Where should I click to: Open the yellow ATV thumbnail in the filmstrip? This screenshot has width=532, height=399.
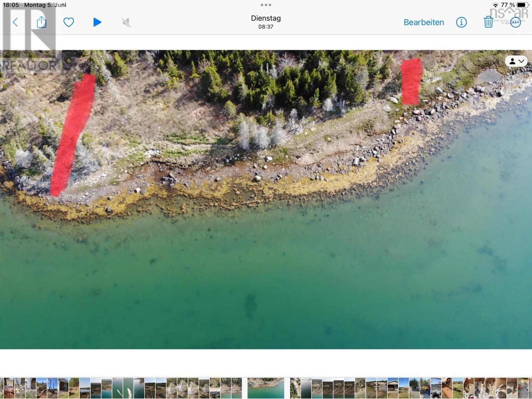[x=425, y=388]
